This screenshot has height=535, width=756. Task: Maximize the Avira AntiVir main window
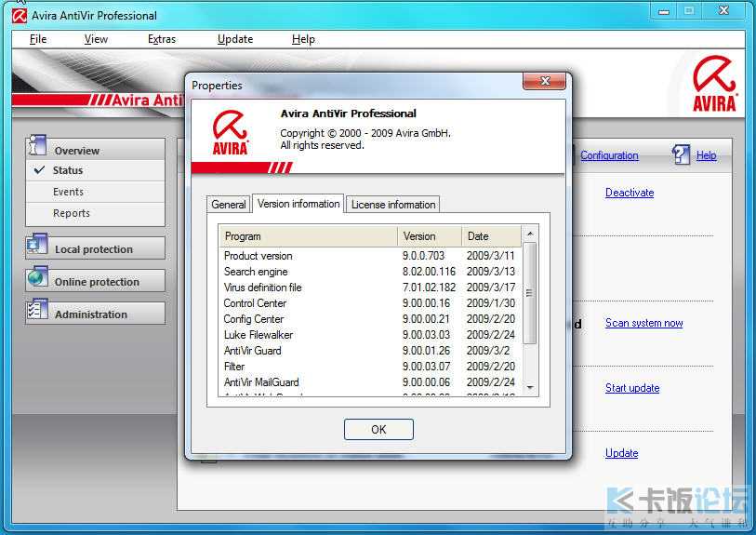pos(689,10)
